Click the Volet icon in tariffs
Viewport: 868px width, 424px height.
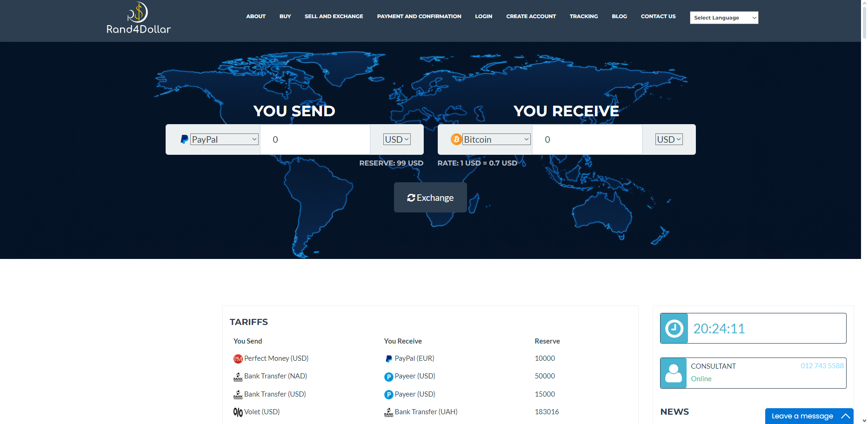(238, 412)
